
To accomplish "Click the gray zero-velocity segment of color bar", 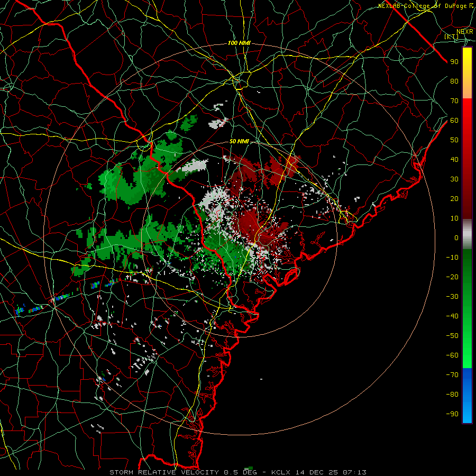I will 467,234.
